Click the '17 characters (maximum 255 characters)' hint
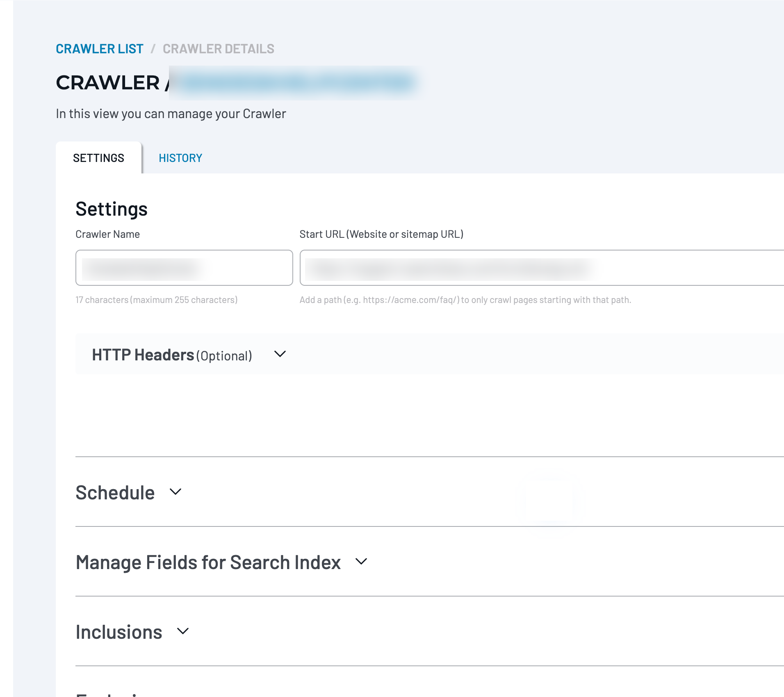The width and height of the screenshot is (784, 697). point(157,300)
